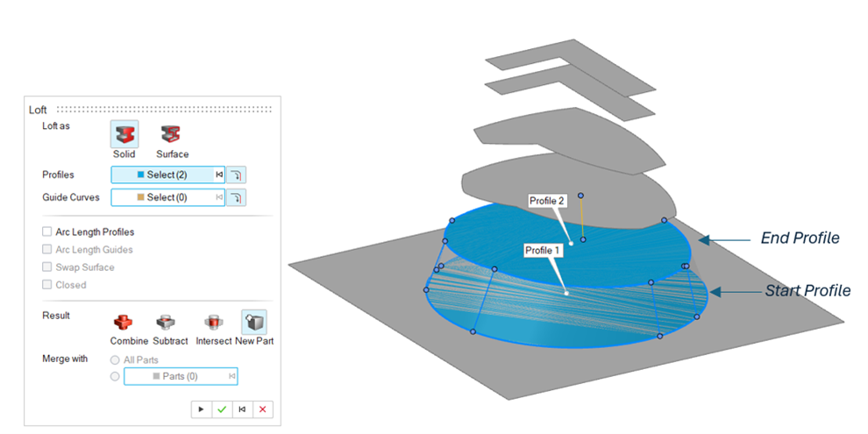The width and height of the screenshot is (868, 434).
Task: Clear the Parts (0) selection icon
Action: [x=232, y=377]
